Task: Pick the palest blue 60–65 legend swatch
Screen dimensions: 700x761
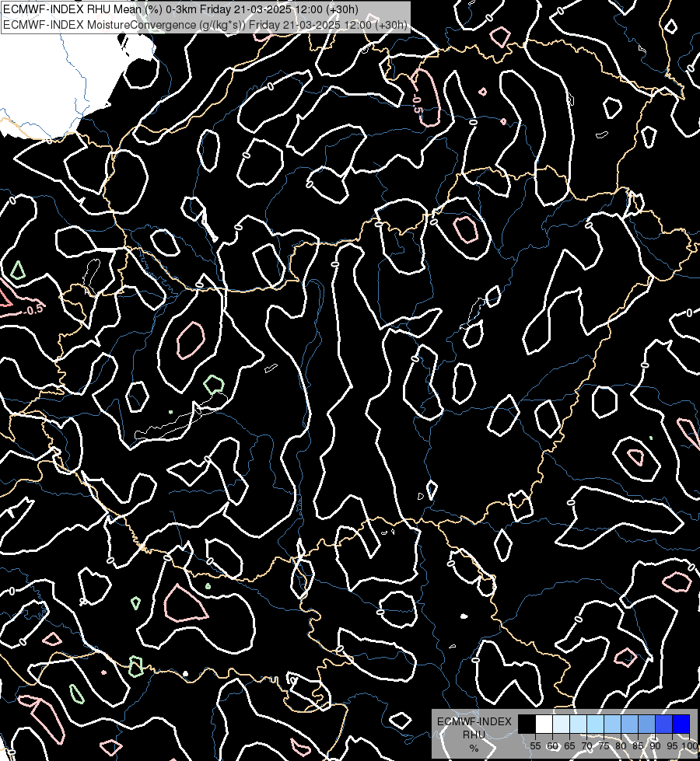Action: coord(561,724)
